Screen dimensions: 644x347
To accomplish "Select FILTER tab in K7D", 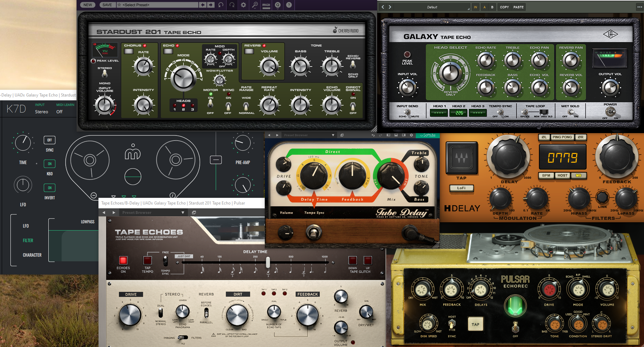I will tap(28, 240).
